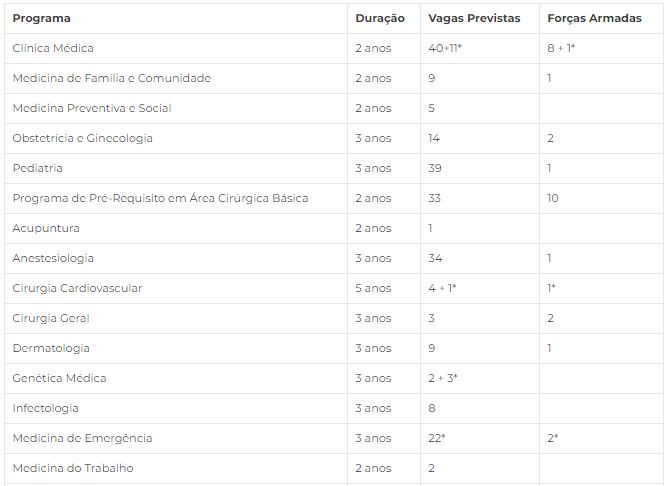Select Medicina de Emergência vacancies 22*
The width and height of the screenshot is (670, 486).
click(437, 438)
